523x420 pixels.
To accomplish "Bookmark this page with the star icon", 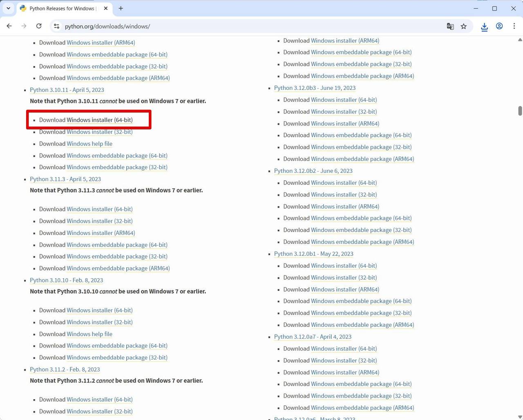I will [x=464, y=26].
